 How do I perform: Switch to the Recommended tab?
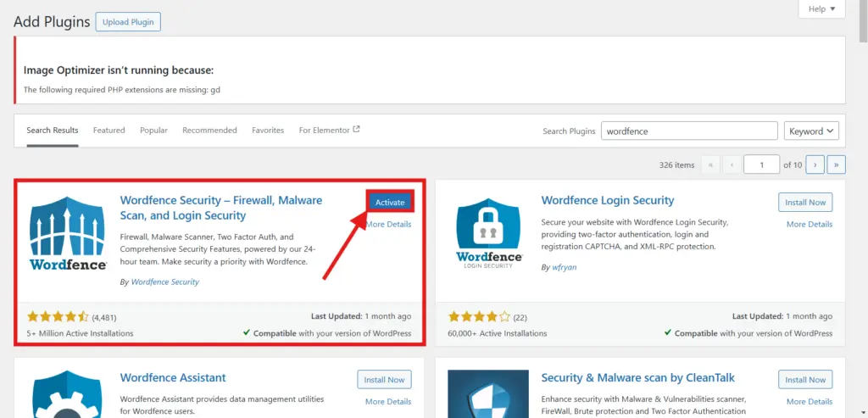(x=210, y=130)
